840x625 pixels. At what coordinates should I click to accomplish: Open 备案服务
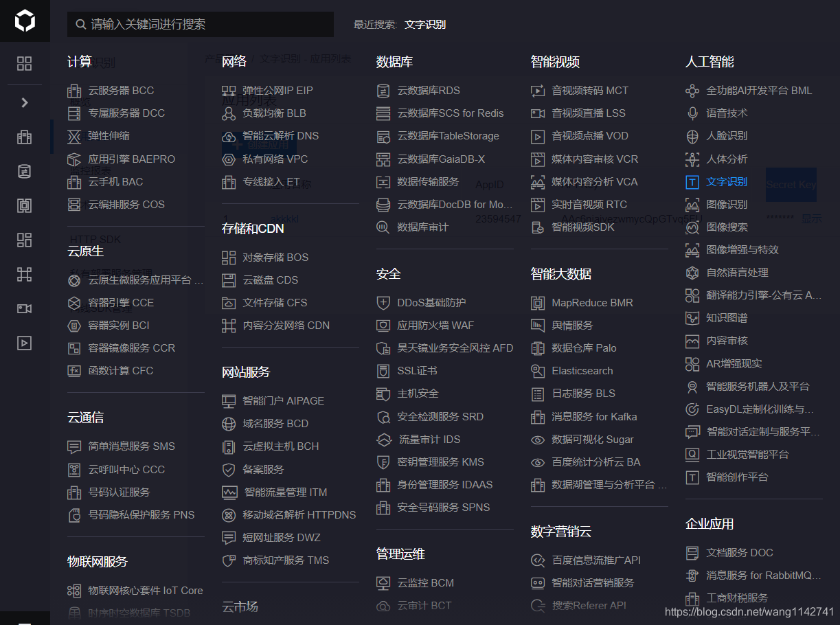[x=264, y=470]
